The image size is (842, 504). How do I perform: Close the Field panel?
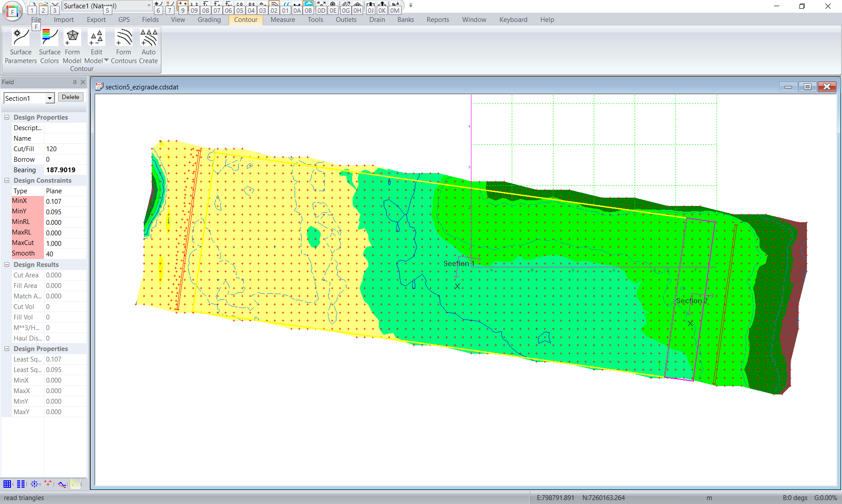click(x=83, y=82)
